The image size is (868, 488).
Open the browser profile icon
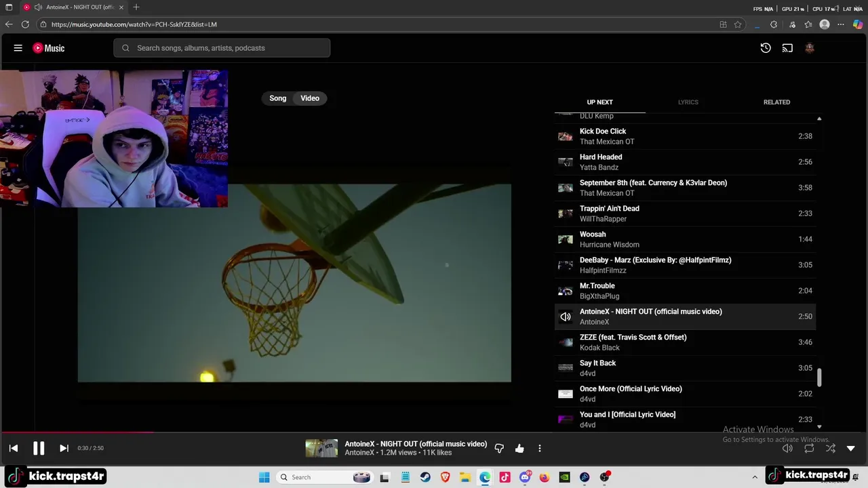click(x=825, y=24)
